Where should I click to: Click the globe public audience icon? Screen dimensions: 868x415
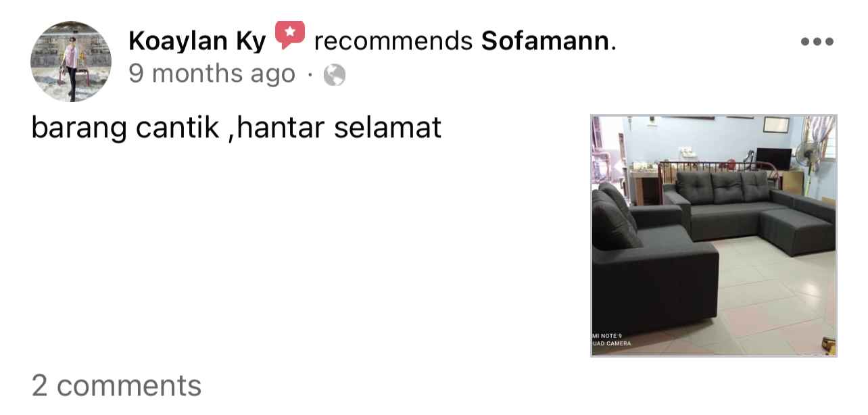(335, 75)
